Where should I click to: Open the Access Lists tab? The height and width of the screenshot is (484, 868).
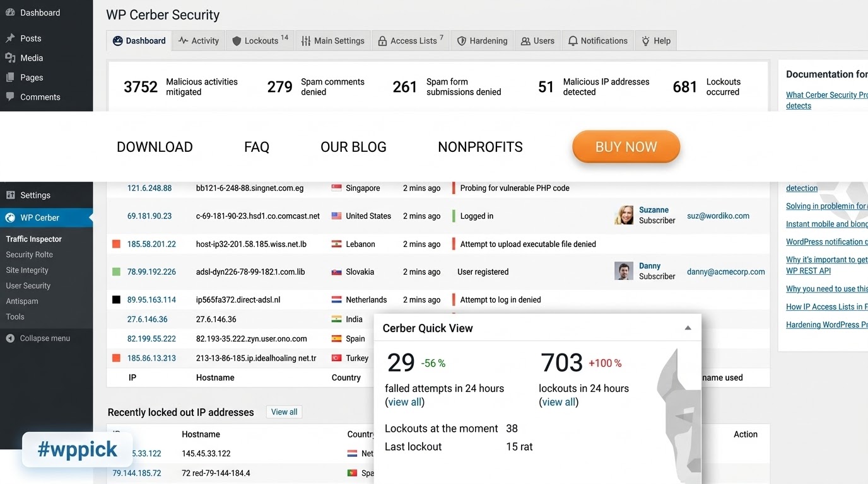point(411,40)
